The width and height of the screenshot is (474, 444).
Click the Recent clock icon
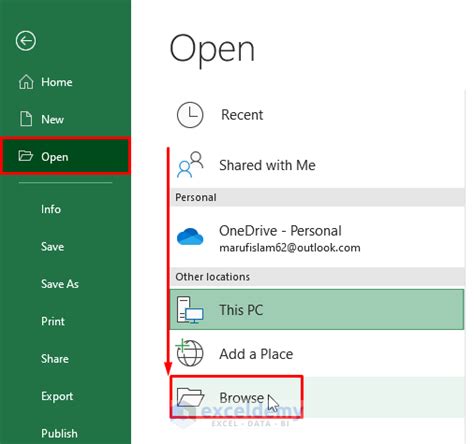(190, 115)
